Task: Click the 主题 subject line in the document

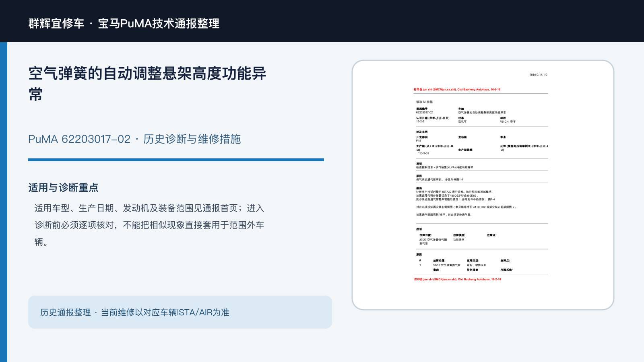Action: 482,111
